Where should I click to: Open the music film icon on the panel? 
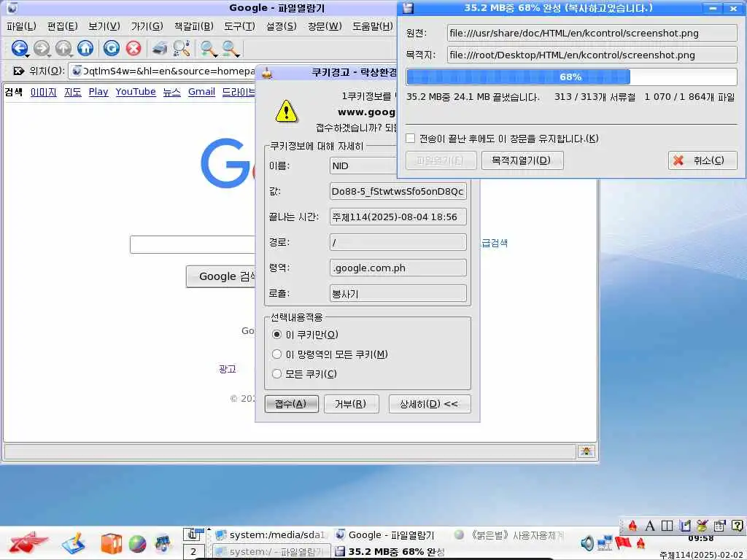point(163,544)
